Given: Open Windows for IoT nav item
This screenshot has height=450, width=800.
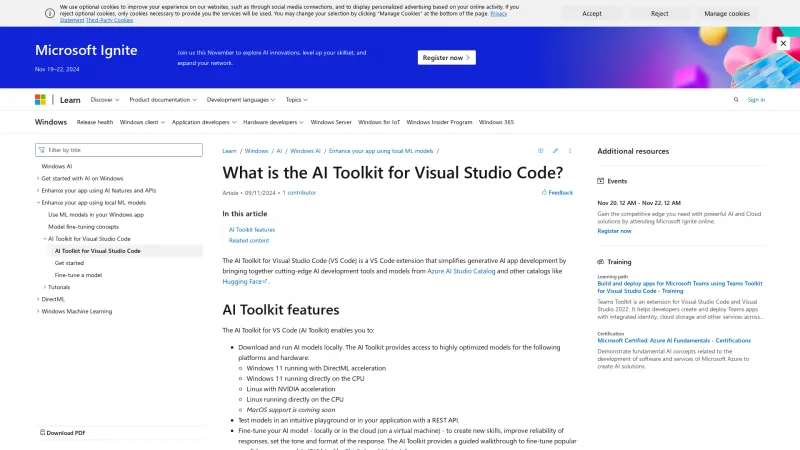Looking at the screenshot, I should coord(379,122).
